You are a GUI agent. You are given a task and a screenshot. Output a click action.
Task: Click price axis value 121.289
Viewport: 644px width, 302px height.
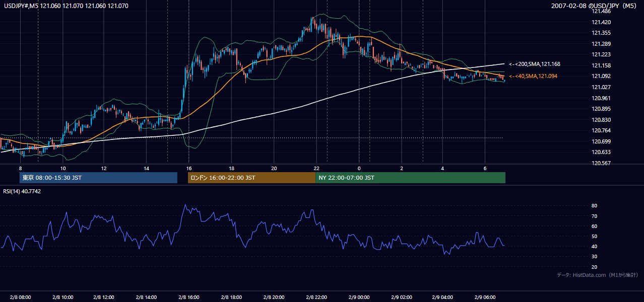pyautogui.click(x=600, y=44)
